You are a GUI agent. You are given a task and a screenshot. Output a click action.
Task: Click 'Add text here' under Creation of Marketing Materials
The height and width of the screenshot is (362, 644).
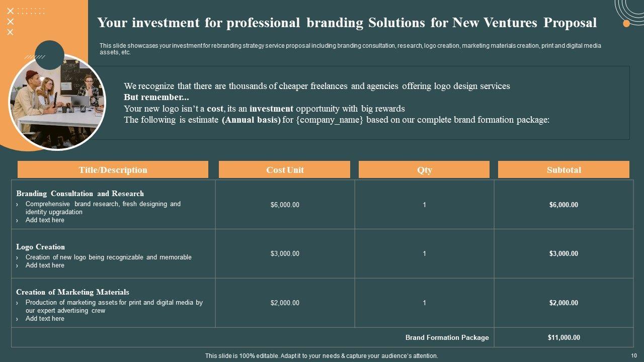coord(45,319)
